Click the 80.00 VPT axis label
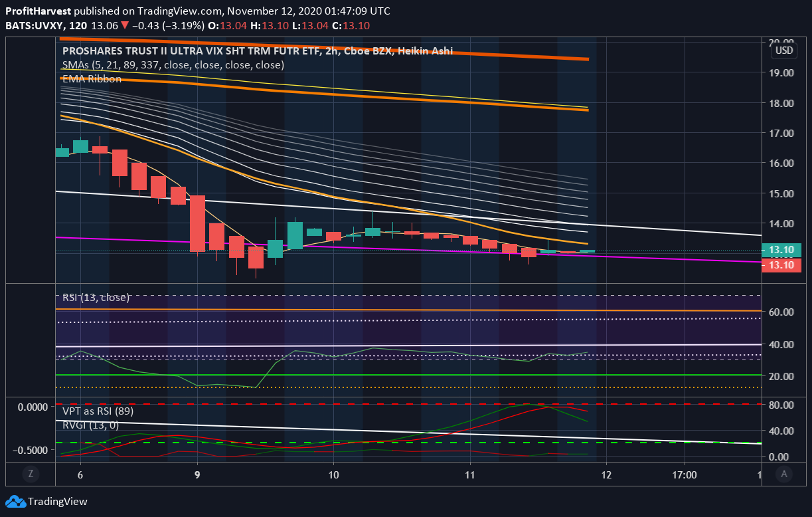 (x=781, y=405)
